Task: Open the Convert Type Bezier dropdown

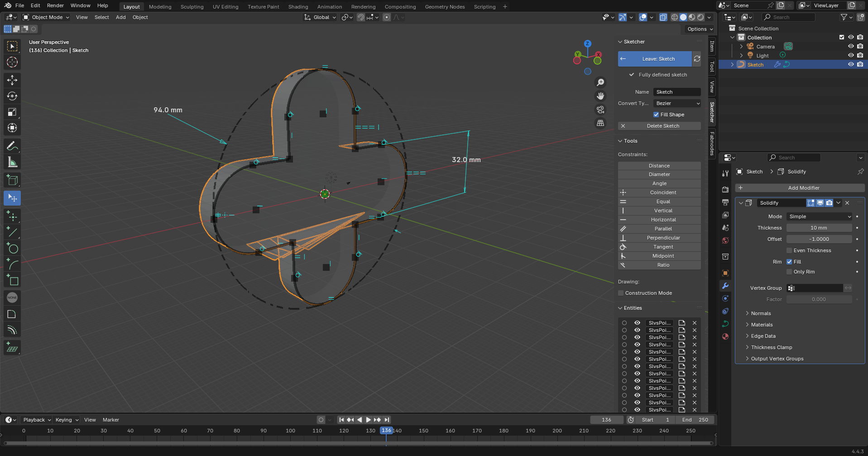Action: coord(677,103)
